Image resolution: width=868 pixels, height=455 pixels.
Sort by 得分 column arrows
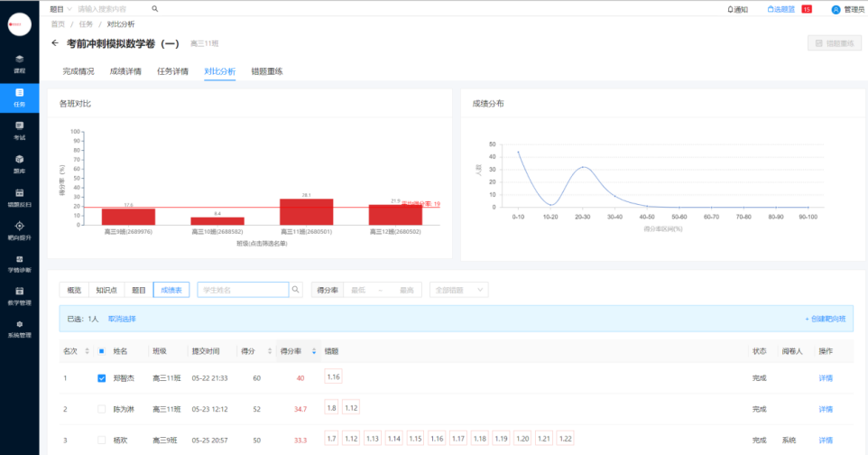pos(270,351)
